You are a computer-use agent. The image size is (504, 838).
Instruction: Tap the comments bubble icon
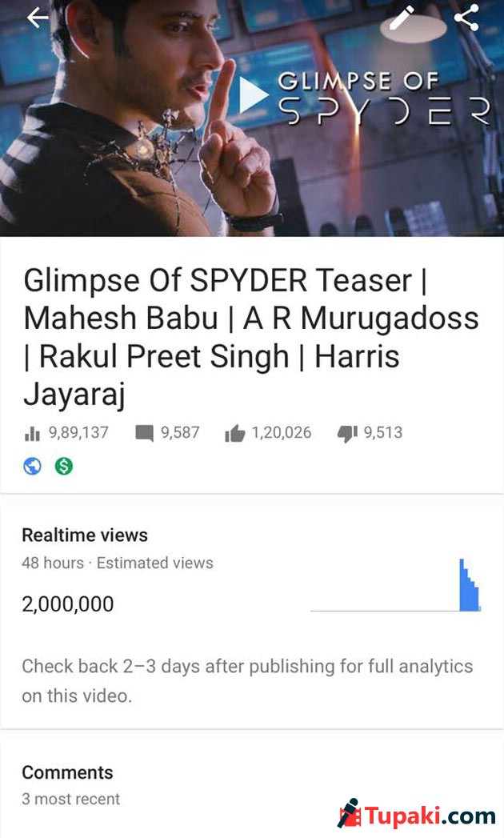point(144,434)
